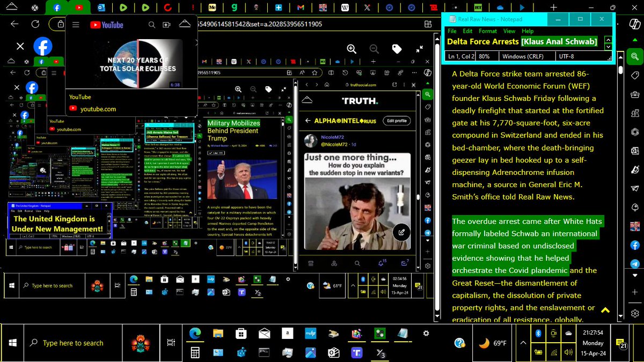Image resolution: width=644 pixels, height=362 pixels.
Task: Go back with the browser back arrow
Action: (x=14, y=24)
